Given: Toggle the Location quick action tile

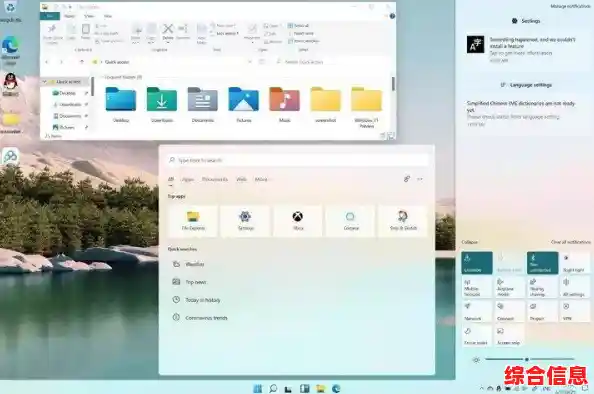Looking at the screenshot, I should (477, 263).
